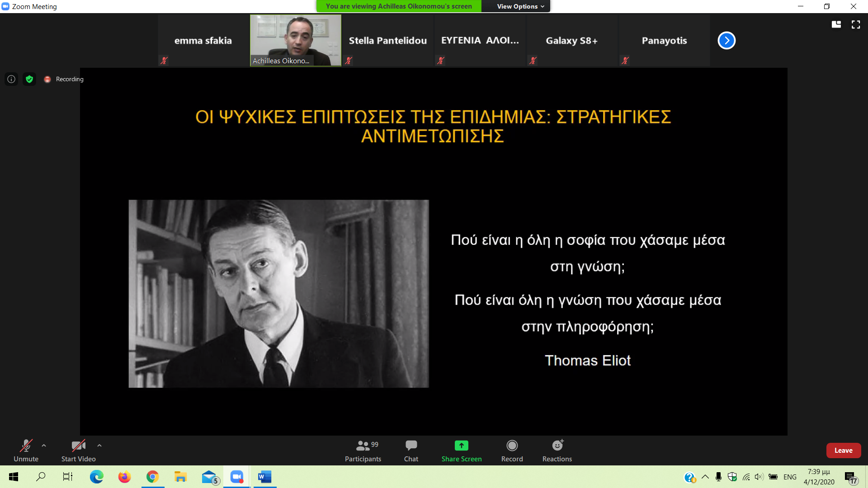This screenshot has width=868, height=488.
Task: Show next participants with blue arrow
Action: (726, 40)
